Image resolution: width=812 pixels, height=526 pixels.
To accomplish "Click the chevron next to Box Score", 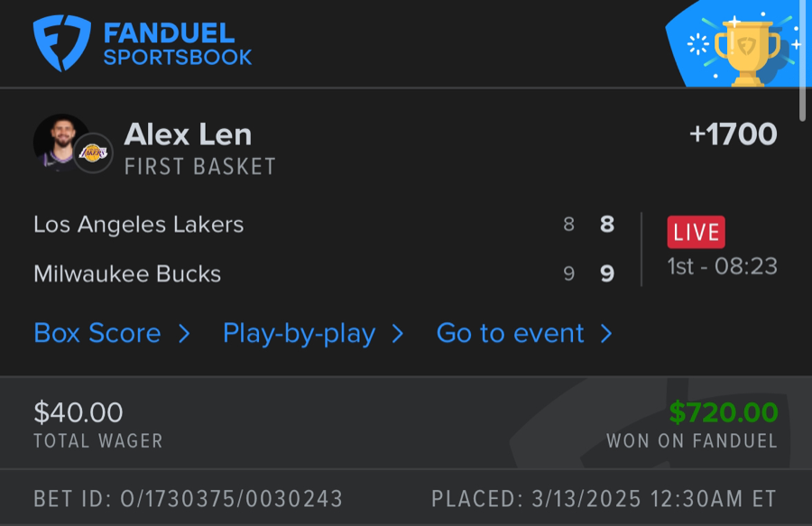I will (184, 334).
